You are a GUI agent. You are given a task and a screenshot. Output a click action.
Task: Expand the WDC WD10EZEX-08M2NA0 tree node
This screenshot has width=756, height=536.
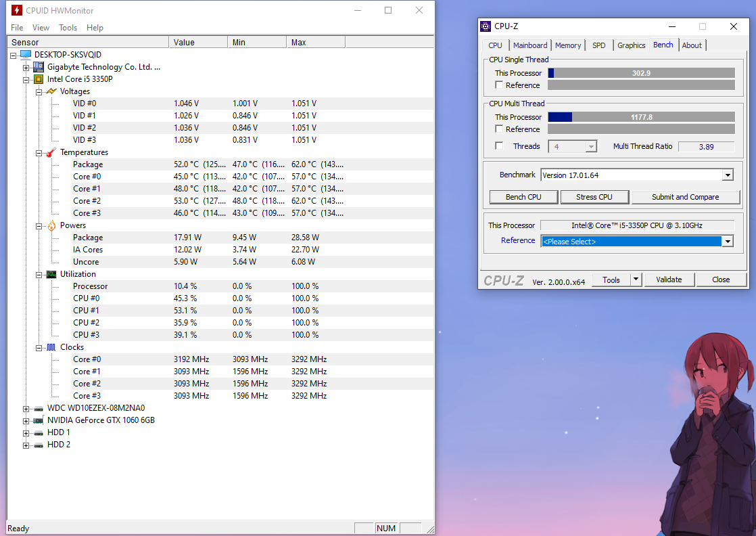click(x=26, y=408)
